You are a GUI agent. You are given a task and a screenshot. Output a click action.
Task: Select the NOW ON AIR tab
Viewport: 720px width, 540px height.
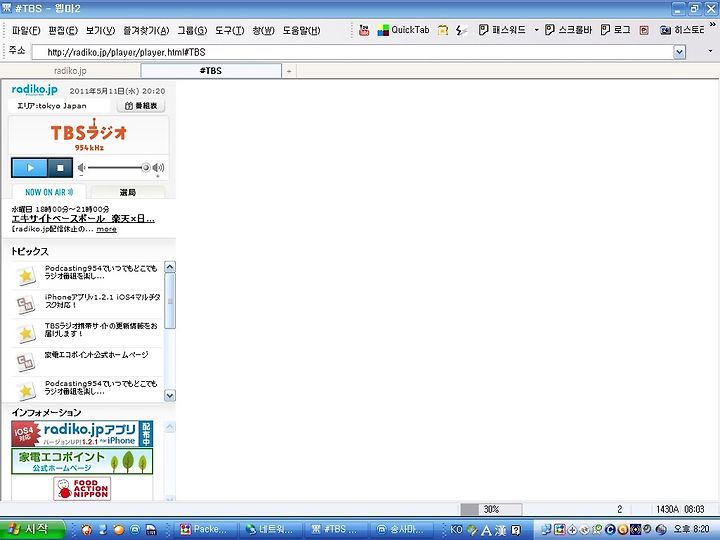click(x=49, y=192)
